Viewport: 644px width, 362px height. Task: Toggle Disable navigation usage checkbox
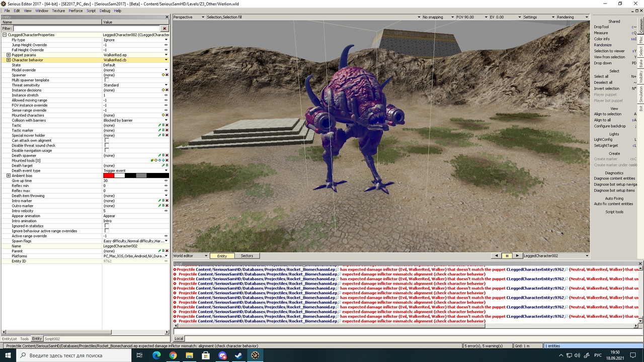pyautogui.click(x=107, y=150)
